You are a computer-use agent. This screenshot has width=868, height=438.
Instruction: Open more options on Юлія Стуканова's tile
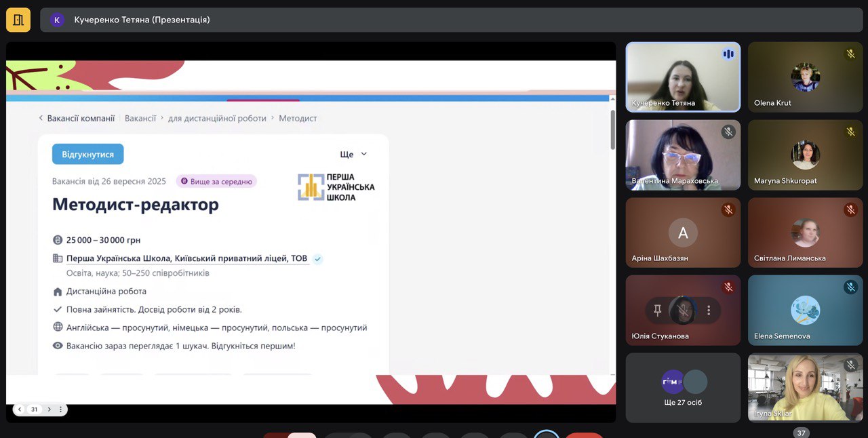click(x=709, y=311)
